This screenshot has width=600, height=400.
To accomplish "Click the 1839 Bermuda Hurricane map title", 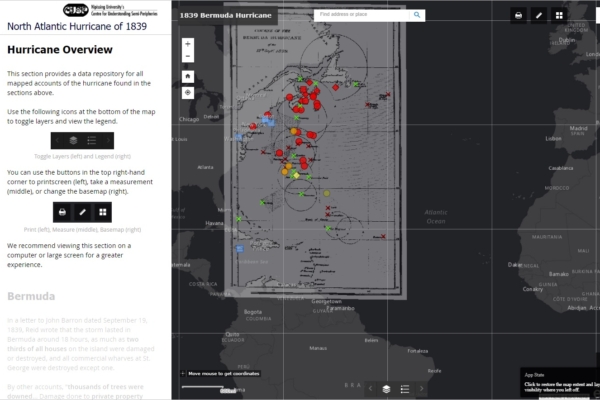I will [x=223, y=16].
